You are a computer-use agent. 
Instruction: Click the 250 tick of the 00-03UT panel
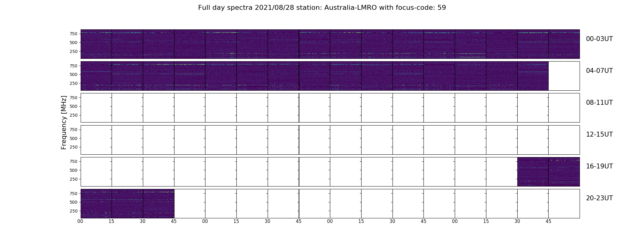(x=74, y=51)
